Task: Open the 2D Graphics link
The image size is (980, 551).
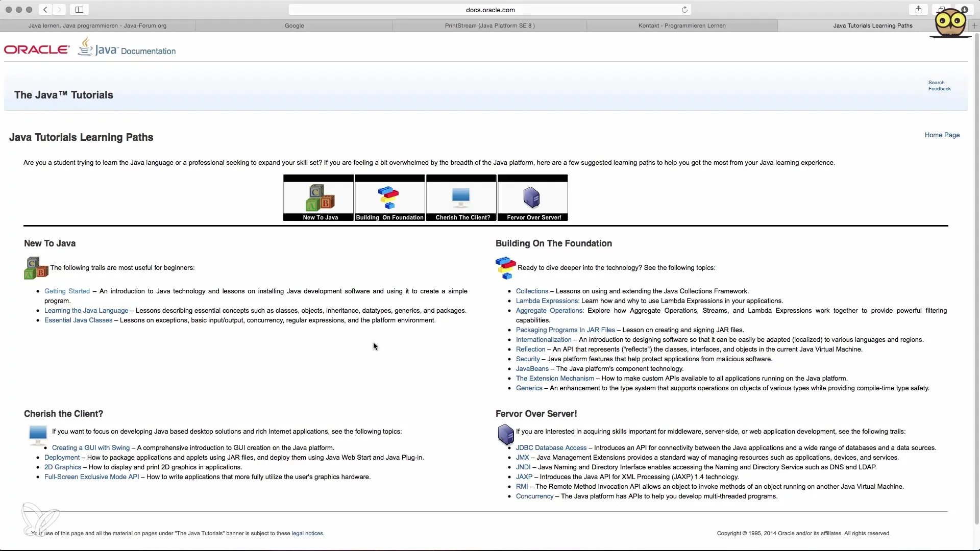Action: coord(63,467)
